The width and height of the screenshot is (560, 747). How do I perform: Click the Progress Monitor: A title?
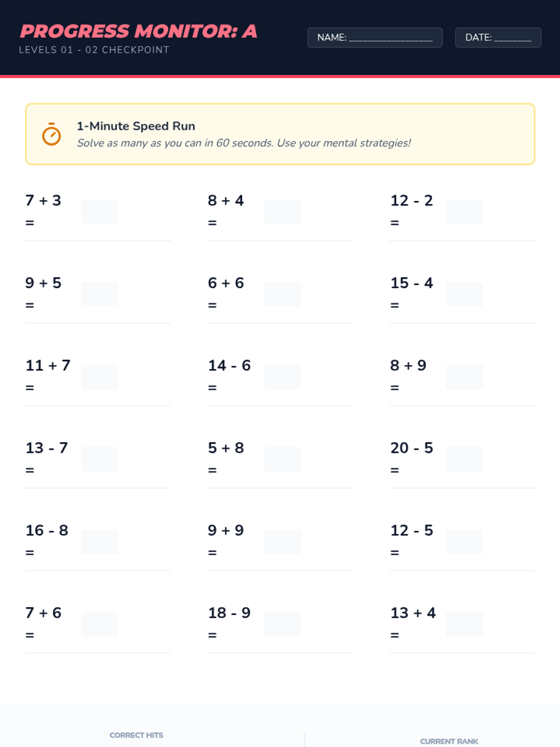click(139, 31)
